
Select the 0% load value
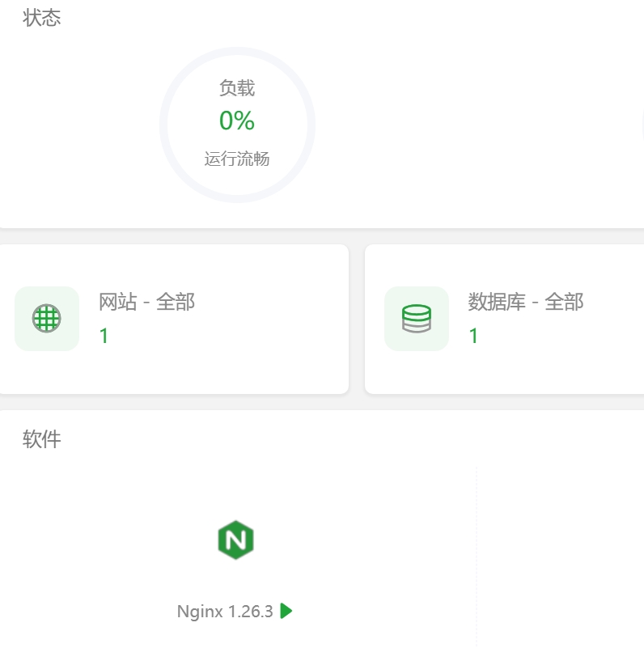click(x=236, y=121)
